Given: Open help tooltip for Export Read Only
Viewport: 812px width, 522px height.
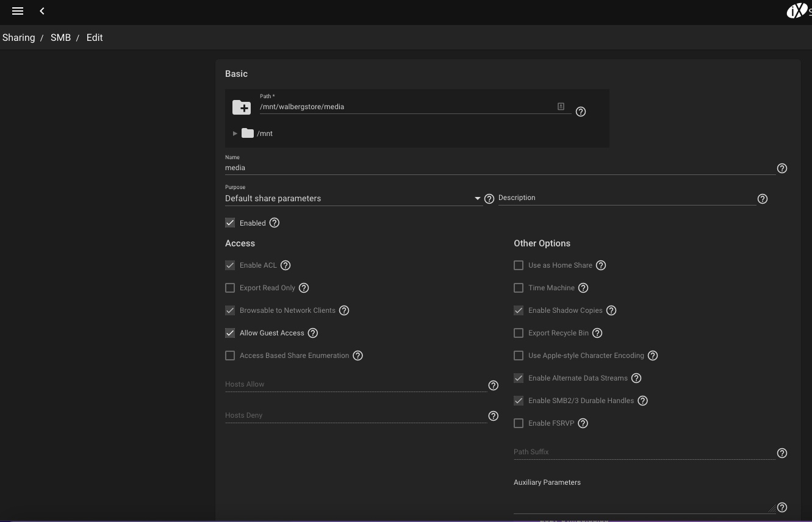Looking at the screenshot, I should pos(304,288).
